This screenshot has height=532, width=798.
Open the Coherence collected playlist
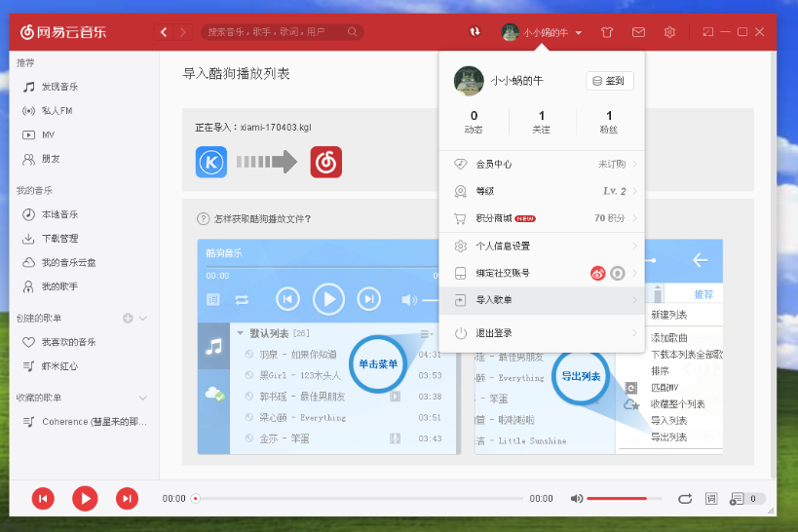(84, 422)
